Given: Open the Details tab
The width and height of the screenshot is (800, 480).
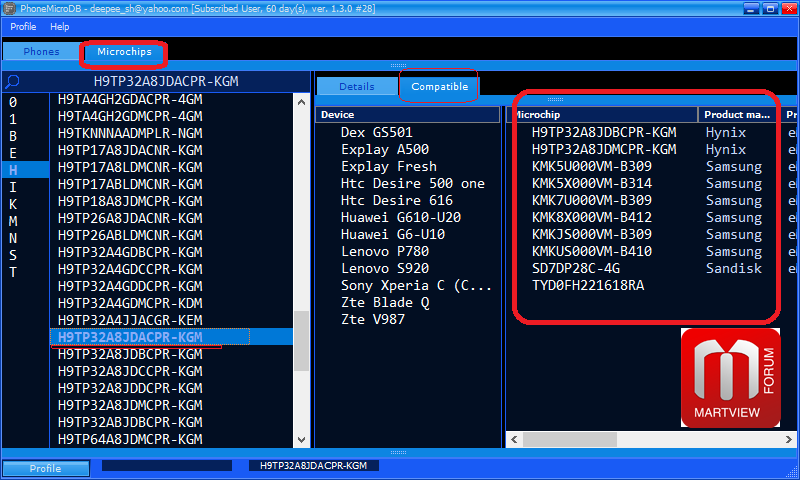Looking at the screenshot, I should point(357,86).
